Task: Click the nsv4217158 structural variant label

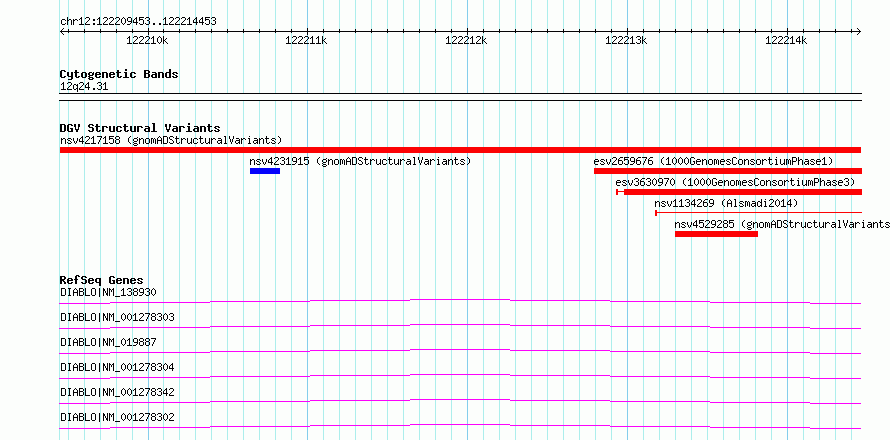Action: 171,140
